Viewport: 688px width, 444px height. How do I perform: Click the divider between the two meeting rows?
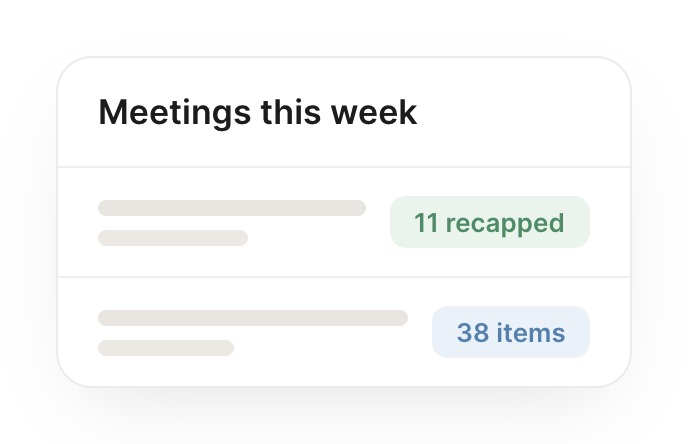344,277
